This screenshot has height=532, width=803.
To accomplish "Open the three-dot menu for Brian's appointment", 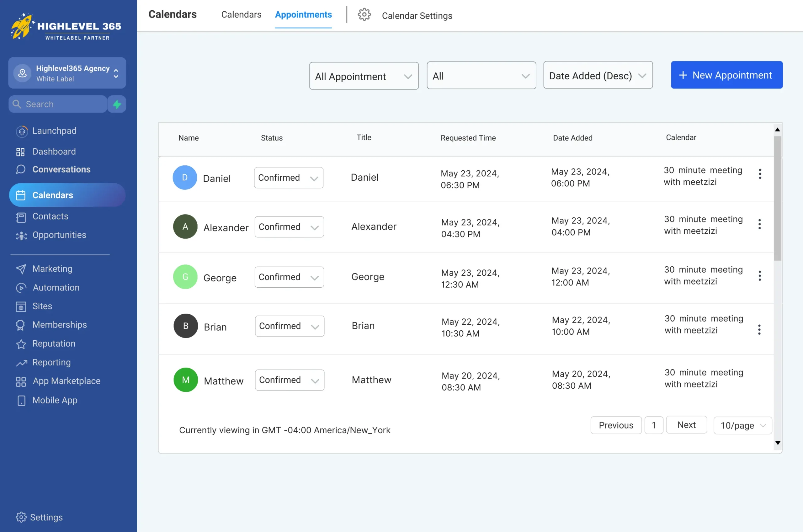I will click(x=759, y=329).
